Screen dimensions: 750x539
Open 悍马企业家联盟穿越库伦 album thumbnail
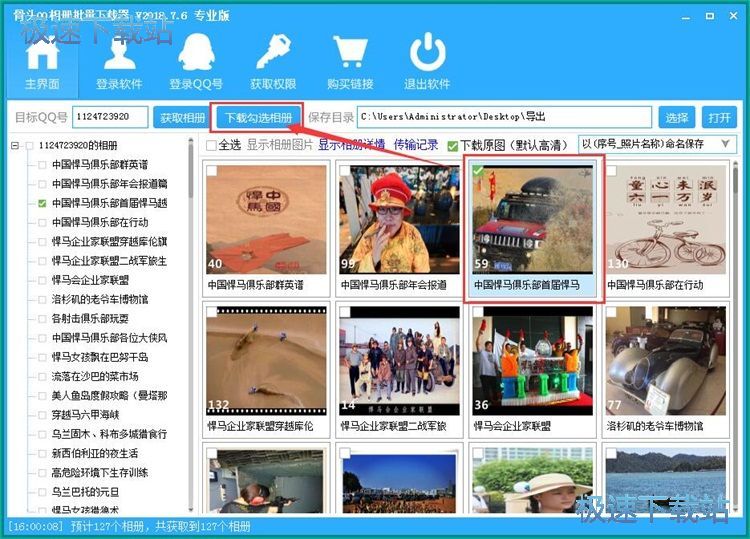(x=266, y=361)
